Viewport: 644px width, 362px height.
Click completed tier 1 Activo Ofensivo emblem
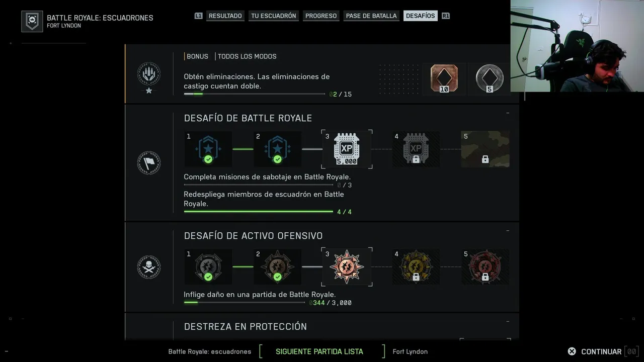coord(208,266)
